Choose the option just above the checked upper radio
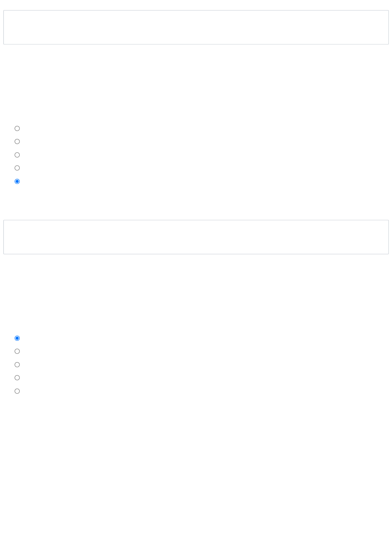 tap(17, 168)
